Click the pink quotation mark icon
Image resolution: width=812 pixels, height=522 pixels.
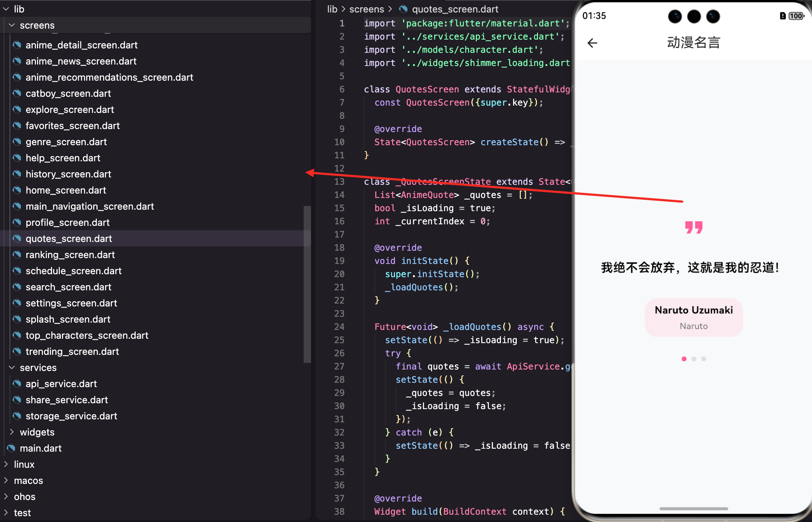point(694,228)
